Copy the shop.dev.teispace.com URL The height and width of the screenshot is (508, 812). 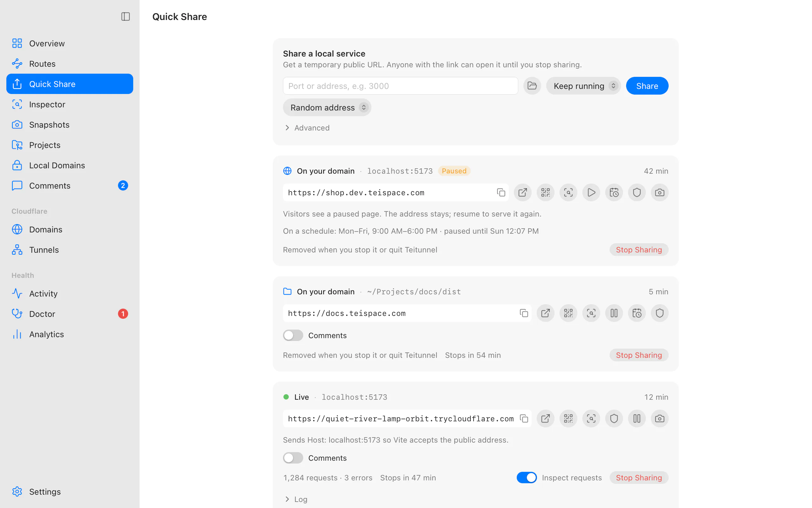pos(501,192)
